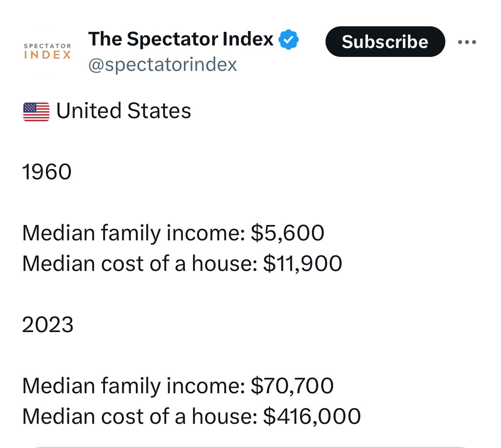The height and width of the screenshot is (448, 501).
Task: Open the three-dot more options menu
Action: [467, 42]
